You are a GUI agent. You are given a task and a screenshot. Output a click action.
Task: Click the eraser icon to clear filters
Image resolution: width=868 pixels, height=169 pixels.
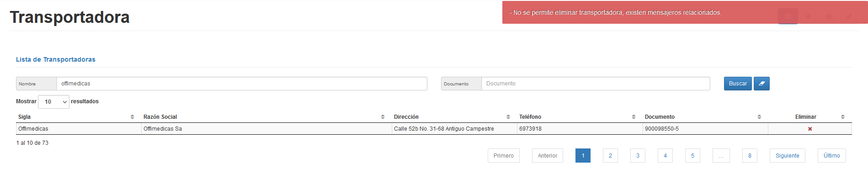[x=761, y=84]
